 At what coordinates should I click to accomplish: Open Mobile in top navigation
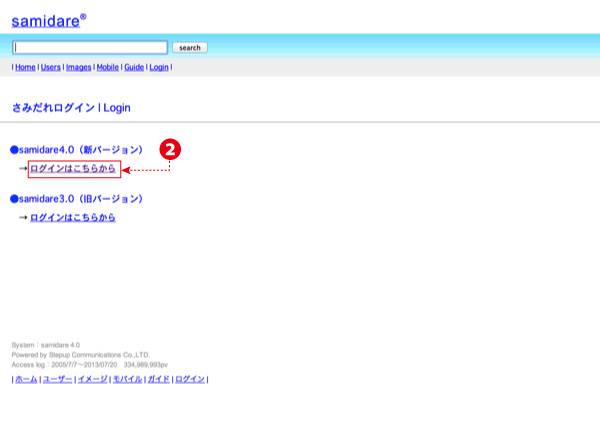[x=108, y=67]
